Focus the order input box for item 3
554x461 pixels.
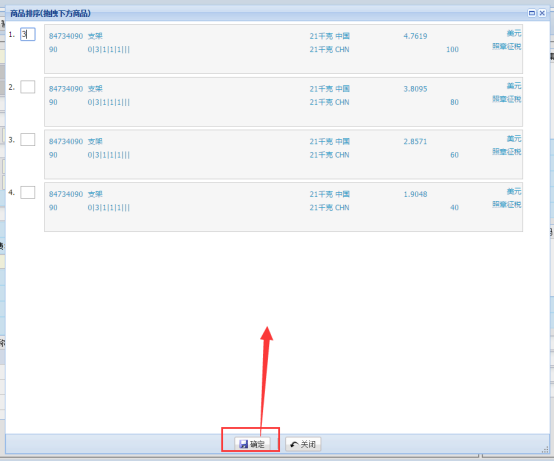pos(28,140)
